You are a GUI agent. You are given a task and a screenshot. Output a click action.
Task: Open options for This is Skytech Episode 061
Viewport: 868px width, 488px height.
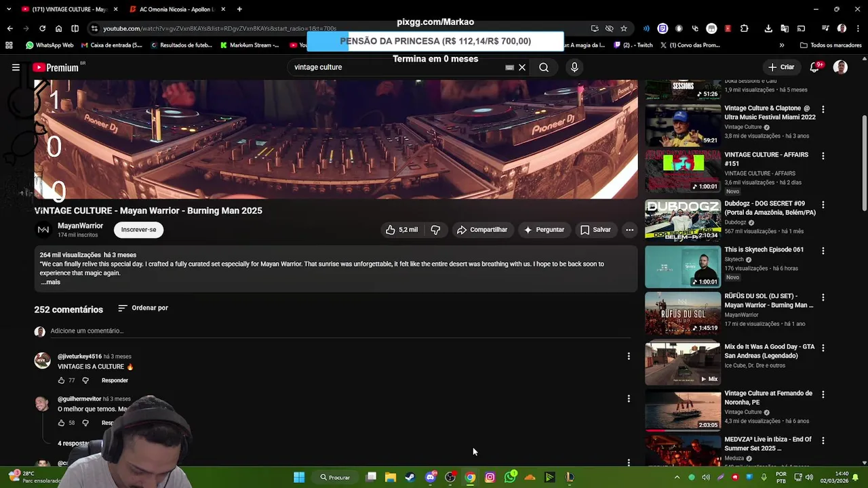pos(823,251)
